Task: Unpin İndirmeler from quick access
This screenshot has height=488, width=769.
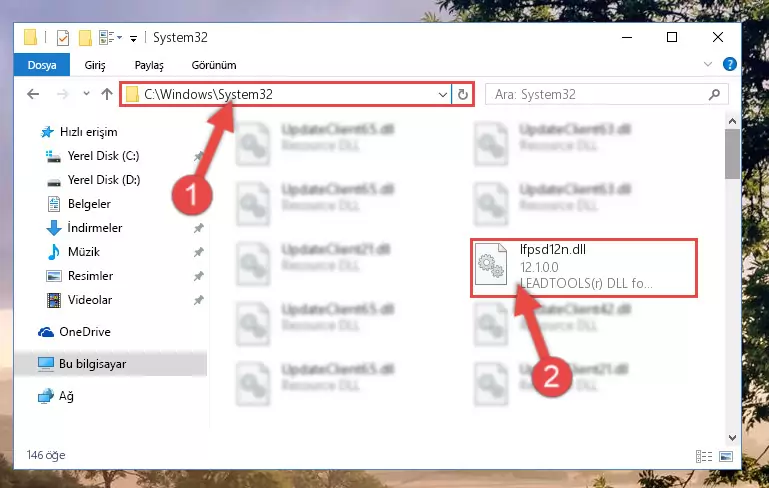Action: click(x=198, y=228)
